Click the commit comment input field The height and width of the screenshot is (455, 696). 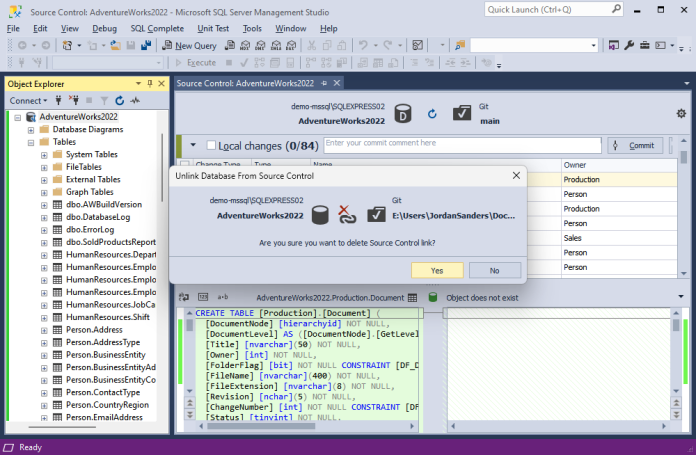460,144
